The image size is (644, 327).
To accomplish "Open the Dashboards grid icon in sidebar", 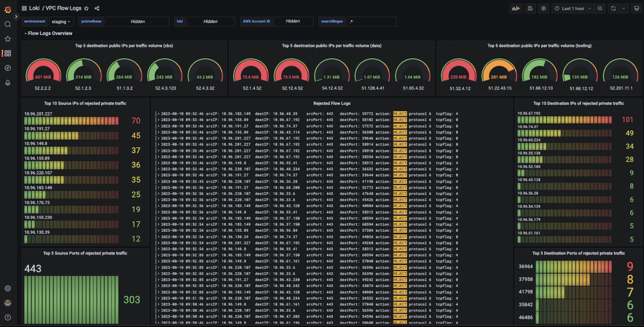I will (8, 53).
